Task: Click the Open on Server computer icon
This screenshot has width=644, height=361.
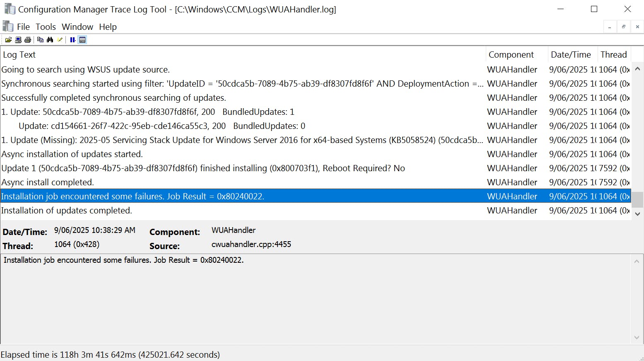Action: (x=18, y=40)
